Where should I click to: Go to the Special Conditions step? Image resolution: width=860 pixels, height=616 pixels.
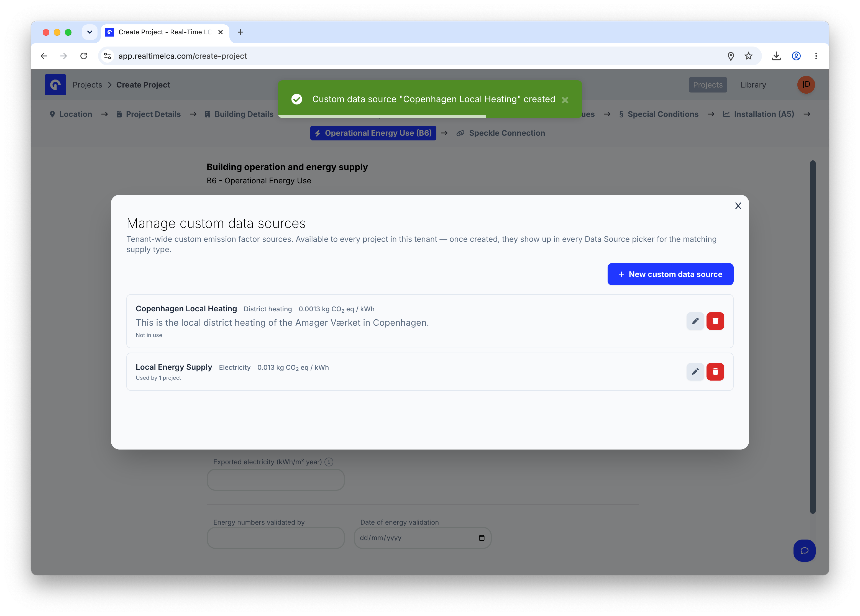point(659,114)
